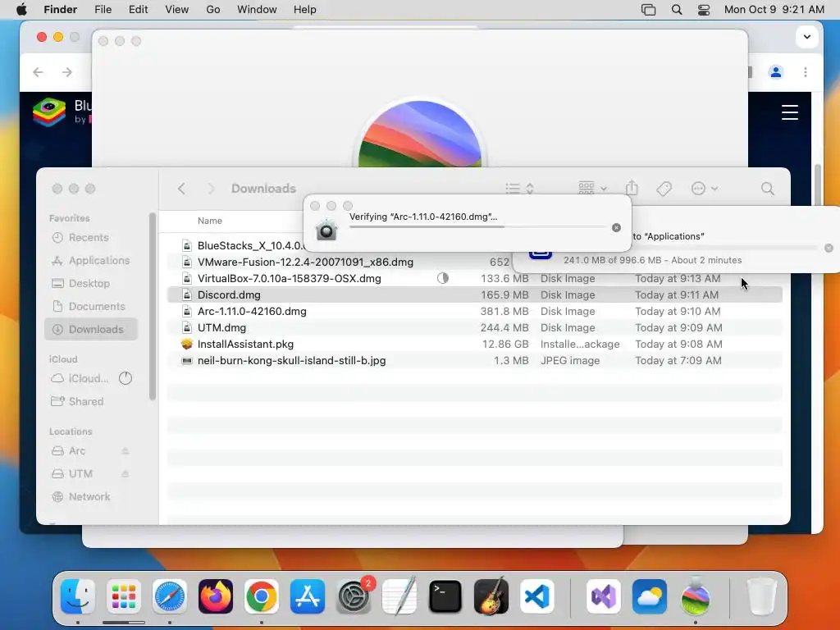Viewport: 840px width, 630px height.
Task: Select Desktop in Finder sidebar
Action: [91, 283]
